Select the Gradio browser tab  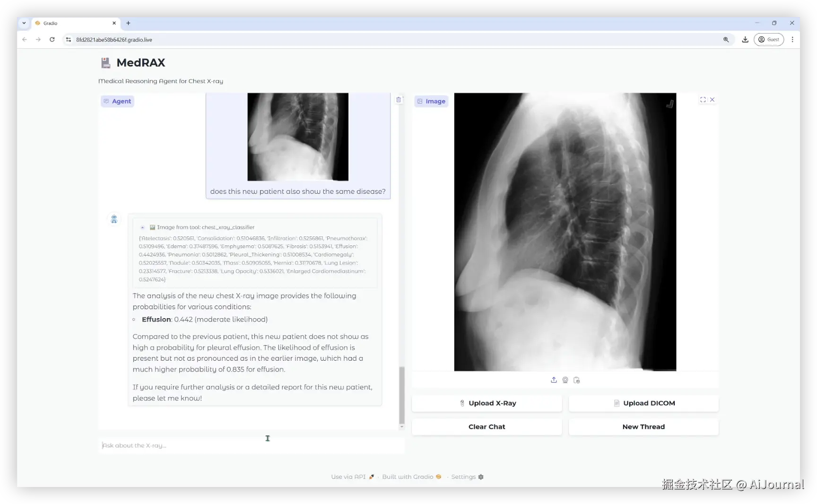coord(76,23)
